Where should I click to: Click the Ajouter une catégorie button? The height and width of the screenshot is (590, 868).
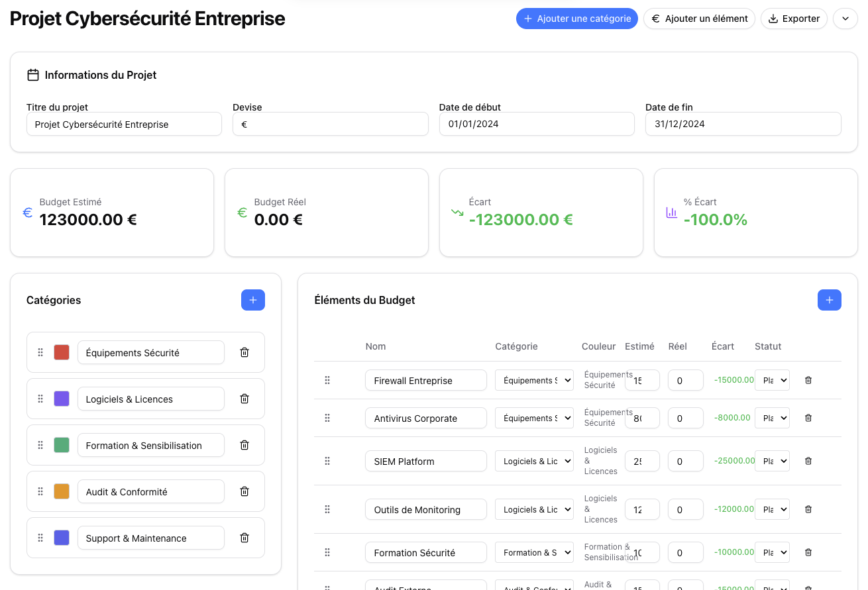coord(576,19)
